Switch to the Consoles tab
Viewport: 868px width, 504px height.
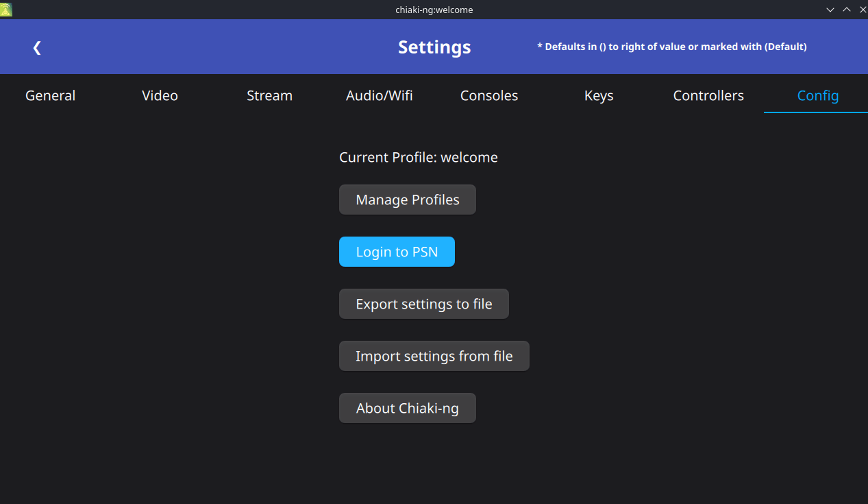489,96
